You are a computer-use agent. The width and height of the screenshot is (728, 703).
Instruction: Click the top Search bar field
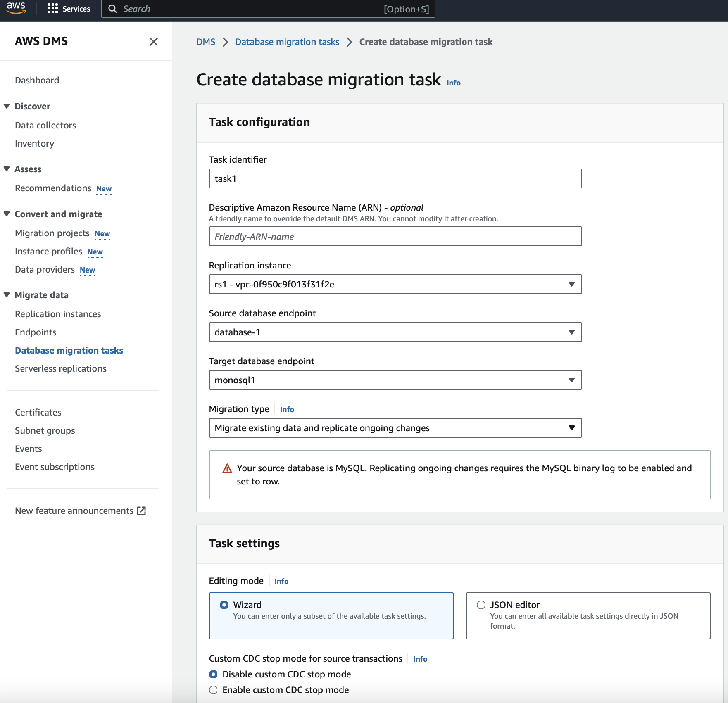(268, 9)
